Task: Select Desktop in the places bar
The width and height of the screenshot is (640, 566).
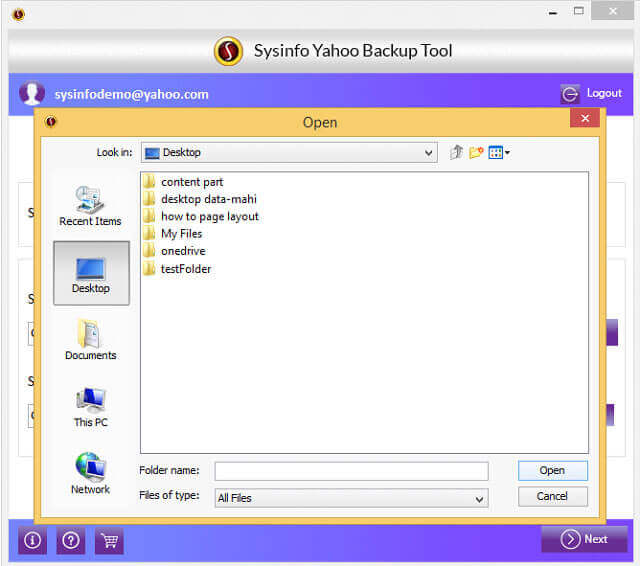Action: 91,273
